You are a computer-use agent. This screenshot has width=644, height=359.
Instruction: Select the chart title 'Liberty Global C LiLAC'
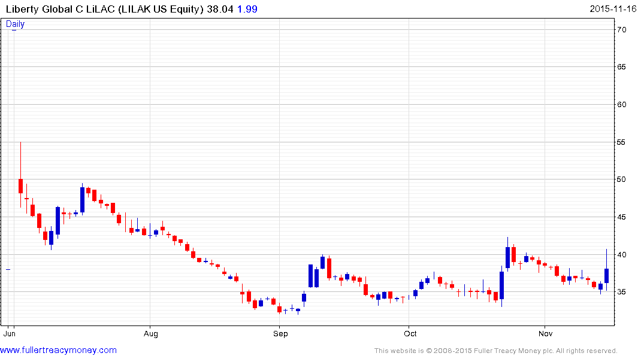click(x=61, y=9)
